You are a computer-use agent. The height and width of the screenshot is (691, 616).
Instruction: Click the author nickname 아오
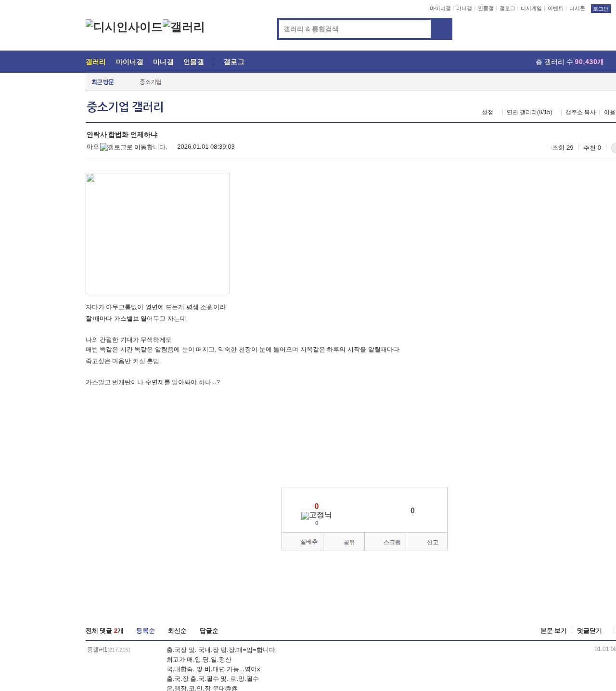click(92, 147)
